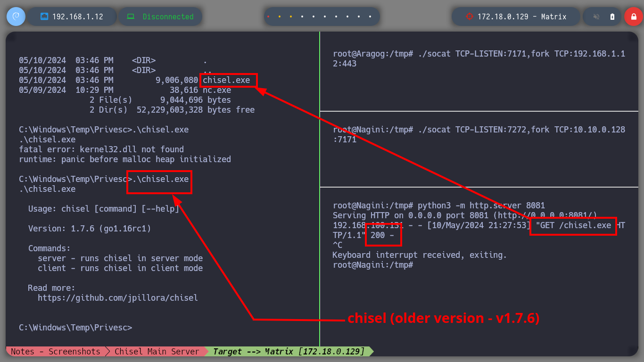This screenshot has width=644, height=362.
Task: Open the battery status icon
Action: [612, 16]
